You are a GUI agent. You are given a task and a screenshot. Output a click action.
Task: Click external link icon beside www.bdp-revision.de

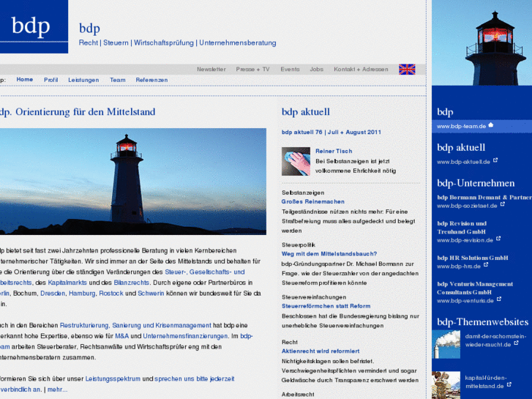[x=498, y=239]
